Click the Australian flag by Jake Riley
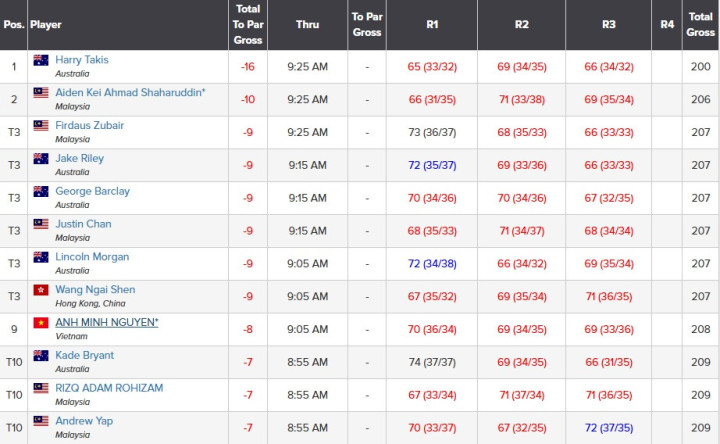Viewport: 720px width, 444px height. pos(41,158)
